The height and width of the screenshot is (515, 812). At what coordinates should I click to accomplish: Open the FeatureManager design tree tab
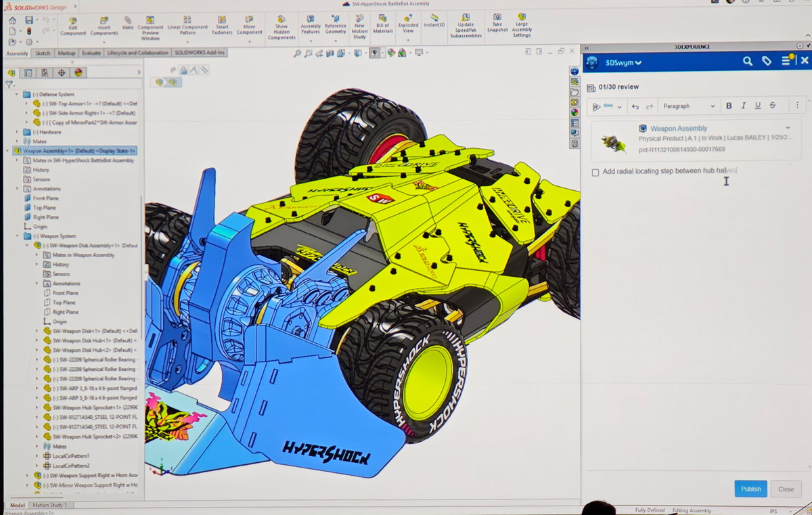tap(12, 72)
